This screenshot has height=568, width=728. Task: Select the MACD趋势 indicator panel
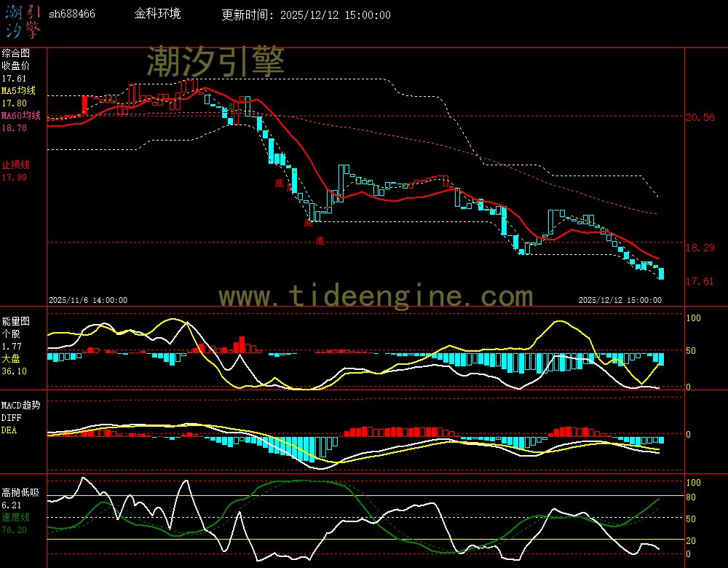(x=20, y=405)
